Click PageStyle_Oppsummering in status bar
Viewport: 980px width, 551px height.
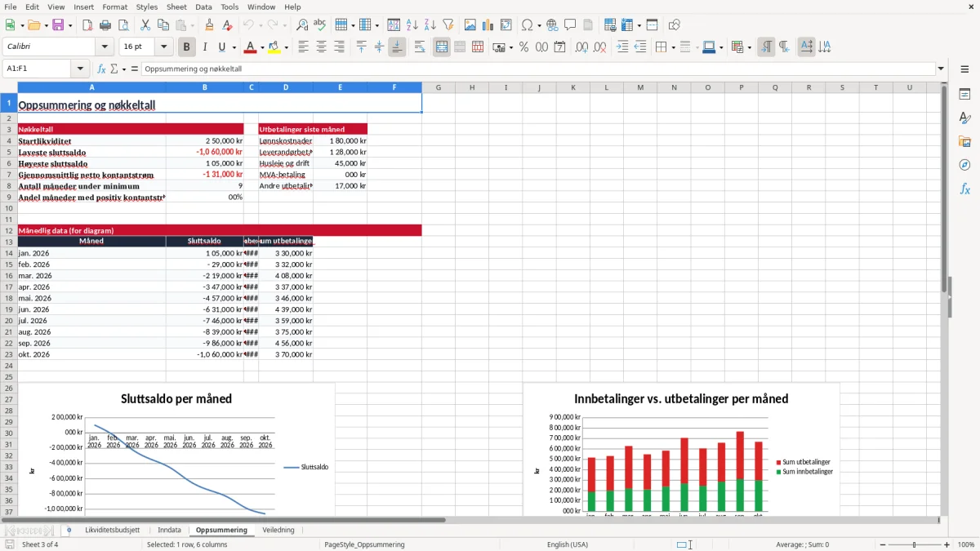pos(364,544)
